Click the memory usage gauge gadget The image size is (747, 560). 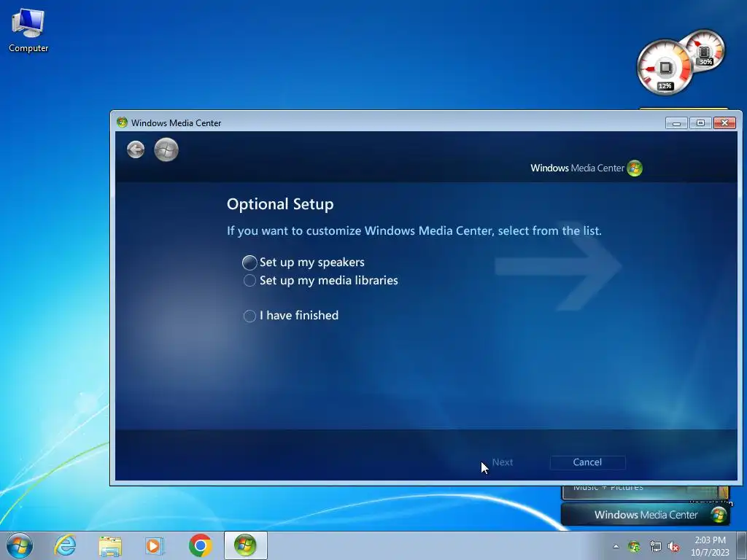click(706, 50)
